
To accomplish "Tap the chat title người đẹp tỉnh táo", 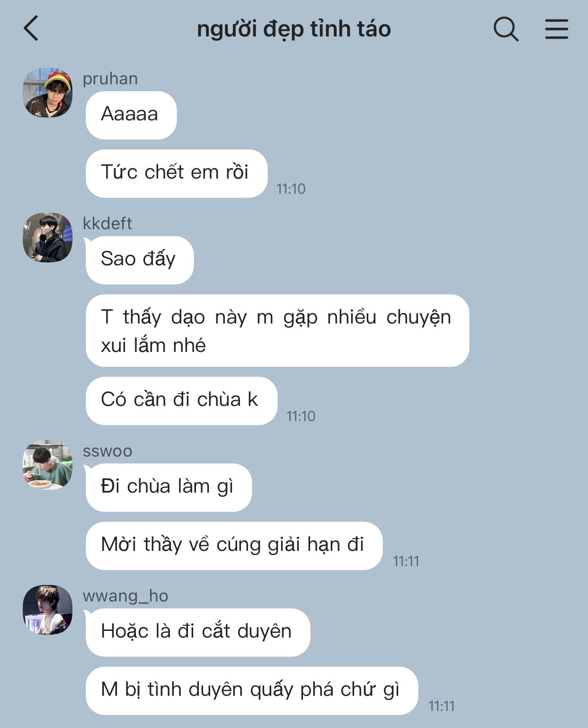I will coord(294,29).
